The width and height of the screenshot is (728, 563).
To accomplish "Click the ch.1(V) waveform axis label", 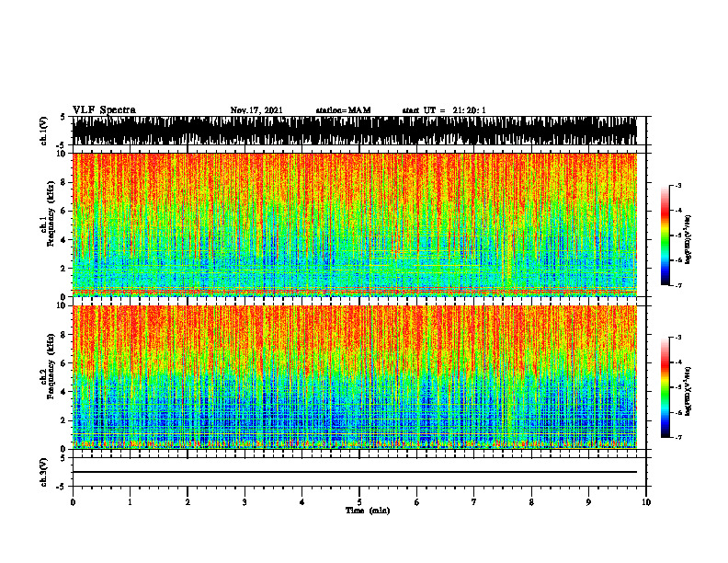I will [x=43, y=131].
